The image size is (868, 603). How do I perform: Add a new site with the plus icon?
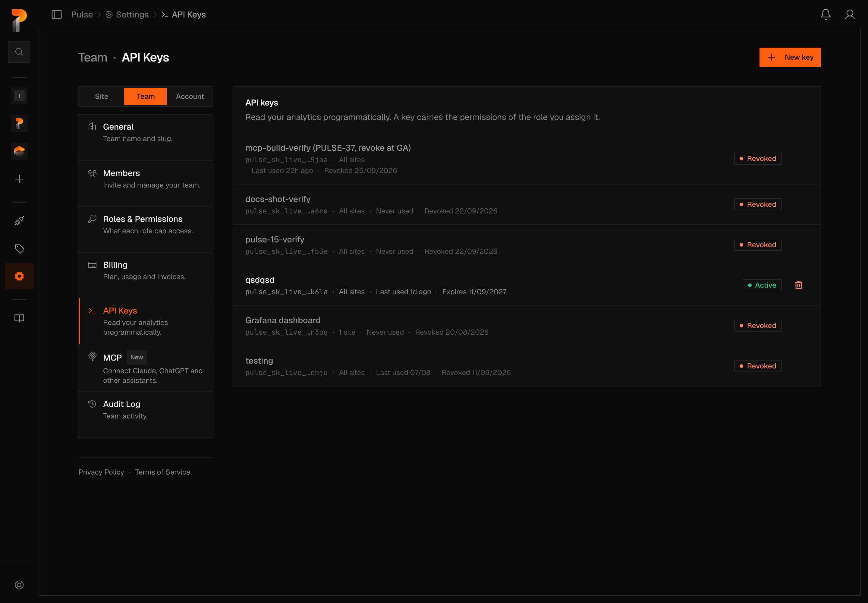coord(19,179)
